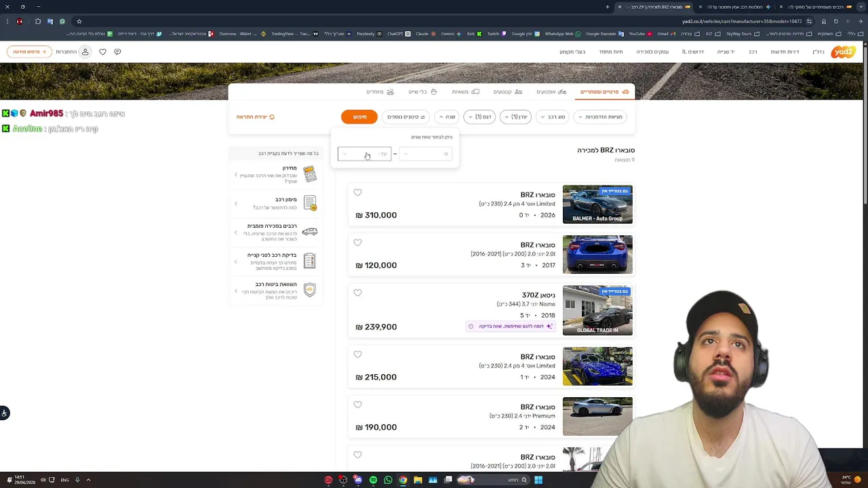Open the chat messages icon in header
Screen dimensions: 868x488
tap(117, 52)
